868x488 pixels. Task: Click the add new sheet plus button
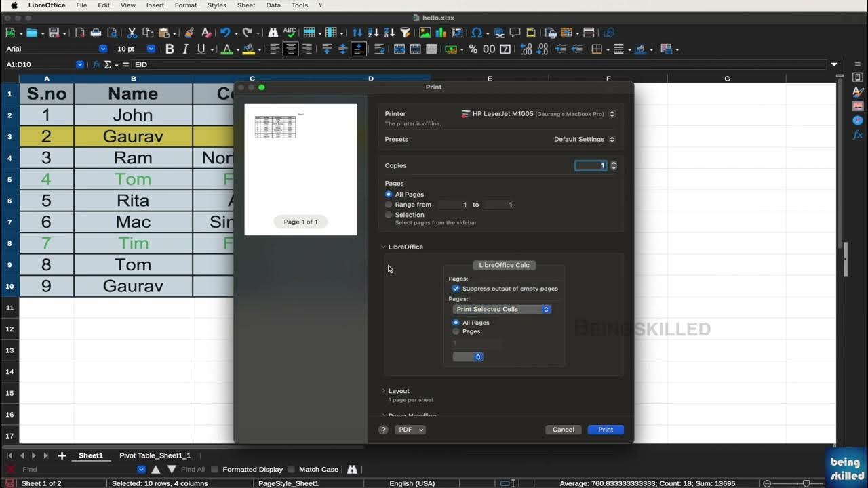tap(62, 455)
